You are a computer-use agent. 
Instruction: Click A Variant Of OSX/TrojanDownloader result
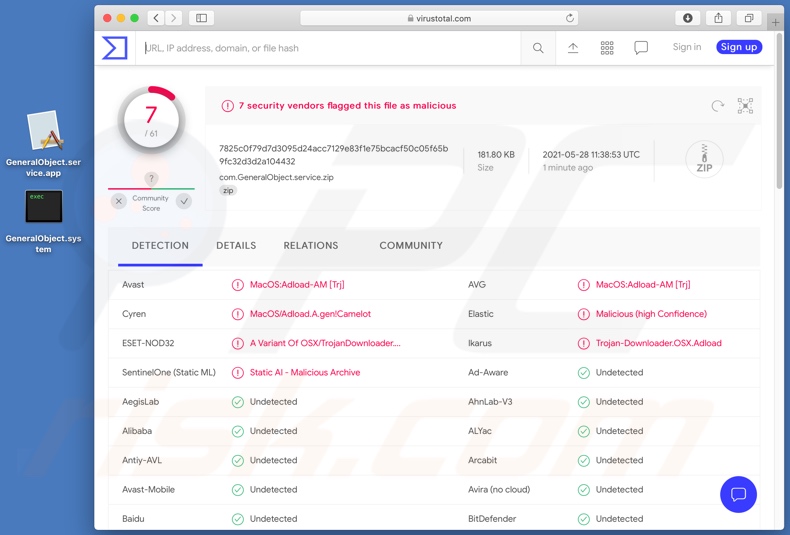tap(325, 343)
